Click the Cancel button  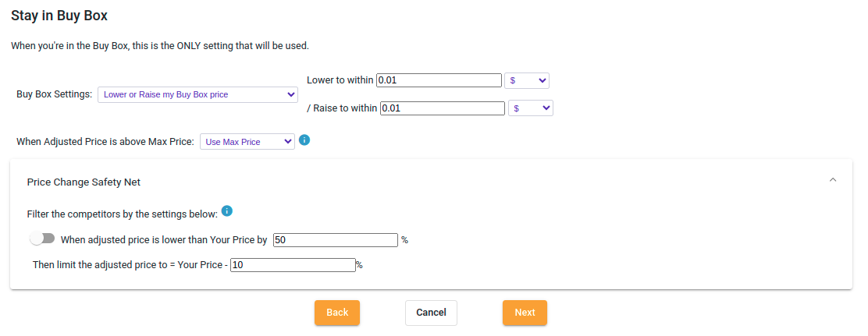point(431,313)
